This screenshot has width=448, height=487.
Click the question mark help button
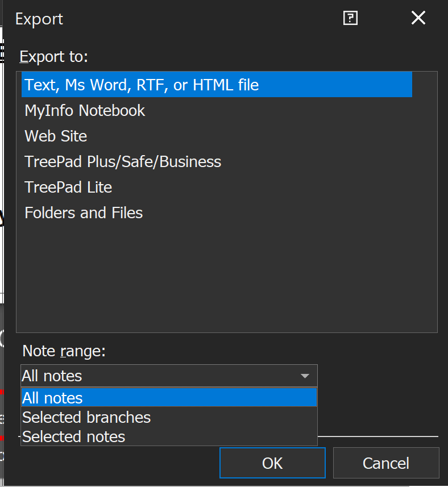[x=351, y=19]
